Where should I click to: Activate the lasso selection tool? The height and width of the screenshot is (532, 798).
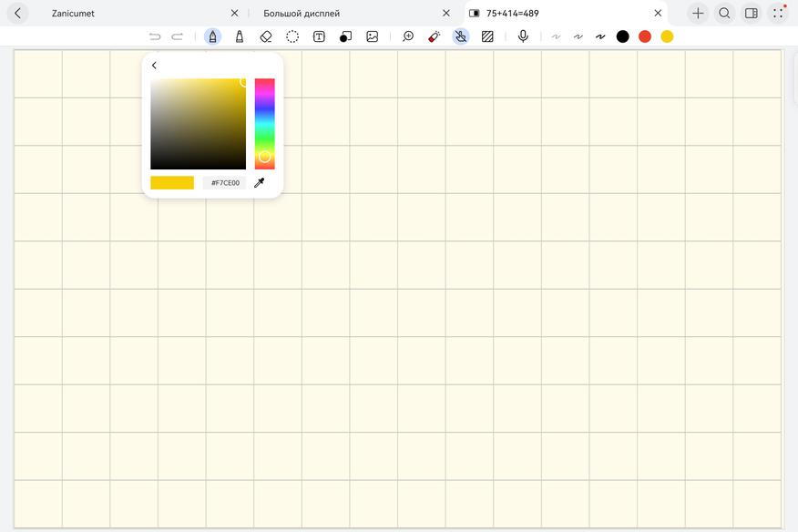[292, 36]
